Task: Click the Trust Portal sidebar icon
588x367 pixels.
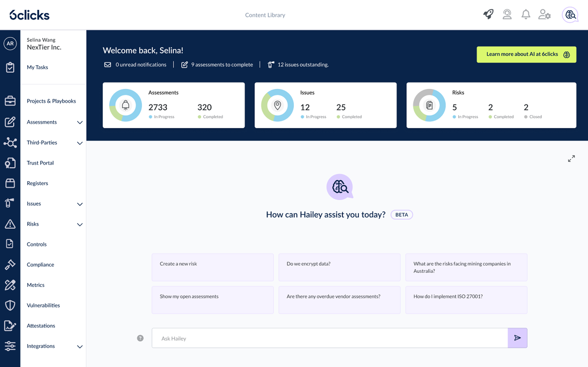Action: pyautogui.click(x=10, y=163)
